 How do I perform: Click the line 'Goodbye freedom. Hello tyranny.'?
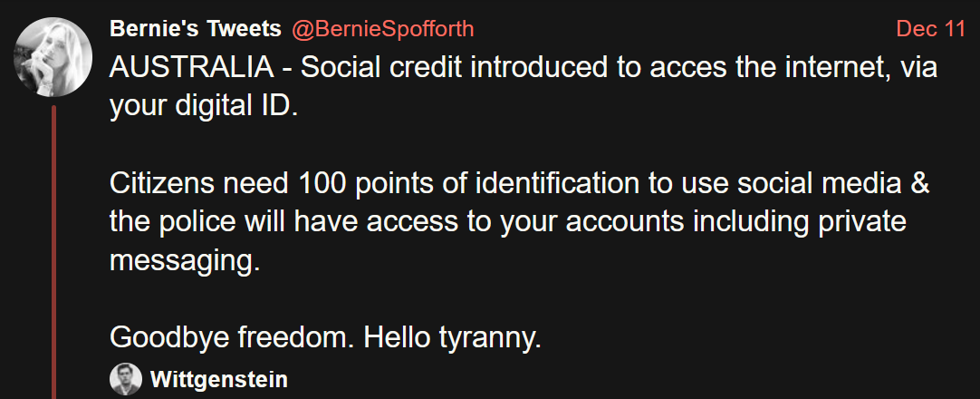coord(325,337)
